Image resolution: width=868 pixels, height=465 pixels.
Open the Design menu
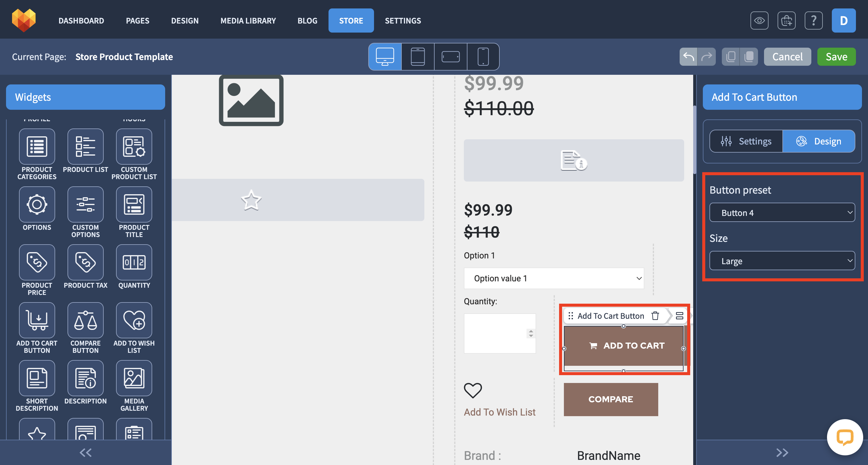[x=185, y=21]
